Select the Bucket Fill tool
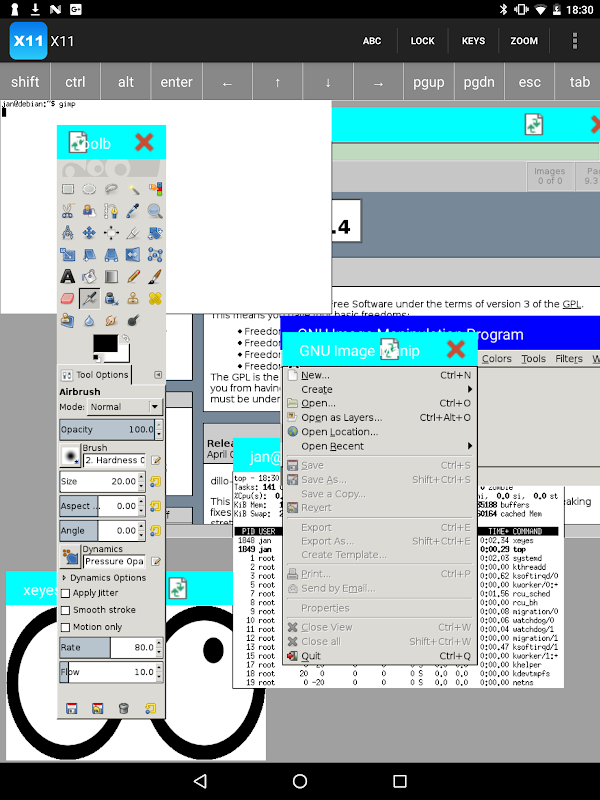Image resolution: width=600 pixels, height=800 pixels. point(89,277)
